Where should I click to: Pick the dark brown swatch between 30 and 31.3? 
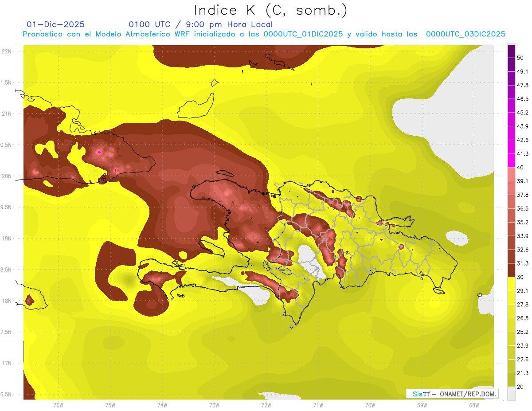(x=511, y=270)
